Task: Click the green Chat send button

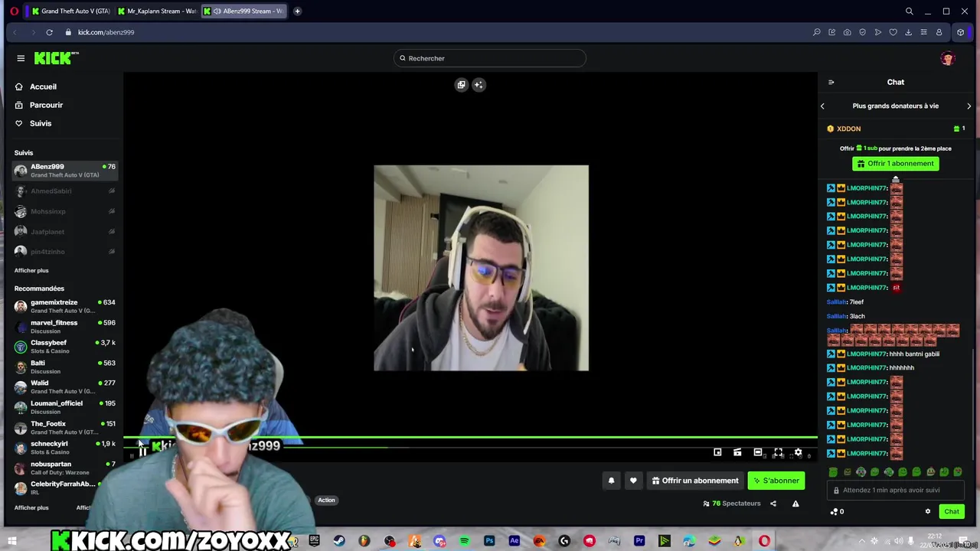Action: [952, 511]
